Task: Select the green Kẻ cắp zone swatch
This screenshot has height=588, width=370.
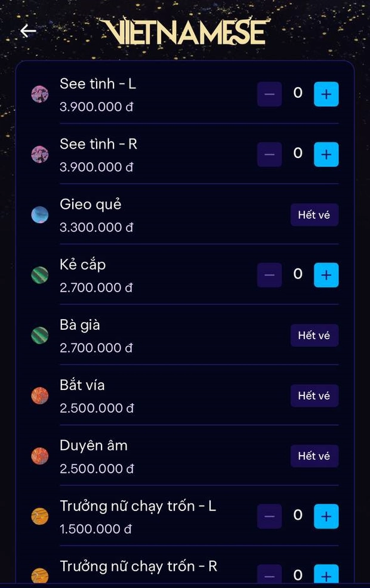Action: [x=40, y=276]
